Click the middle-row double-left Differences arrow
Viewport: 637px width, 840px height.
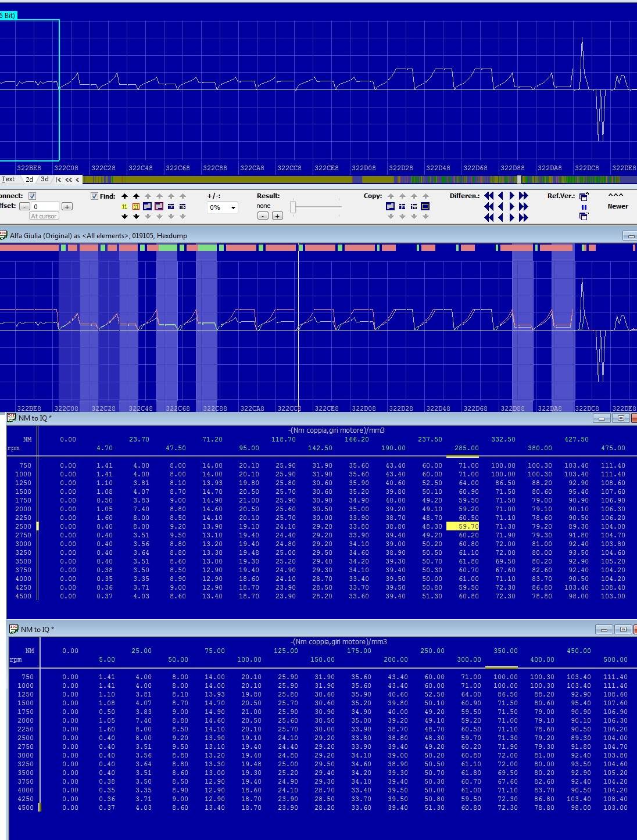tap(489, 206)
